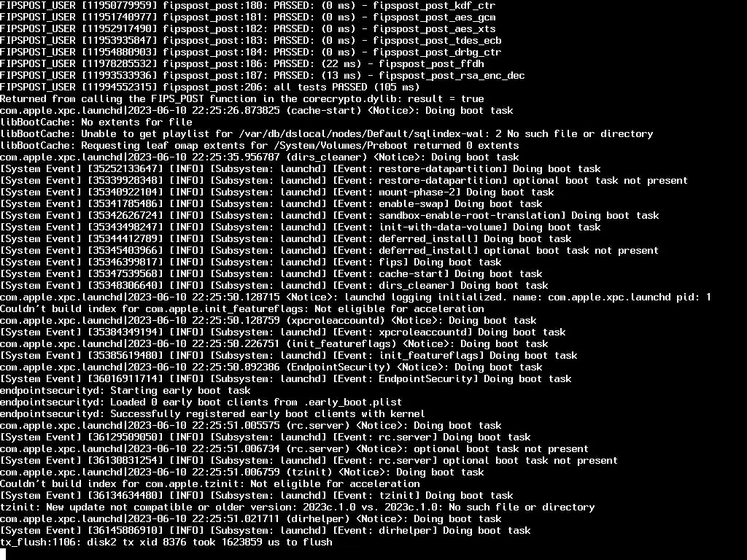Click the tzinit 2023c.1.0 version line

[298, 507]
